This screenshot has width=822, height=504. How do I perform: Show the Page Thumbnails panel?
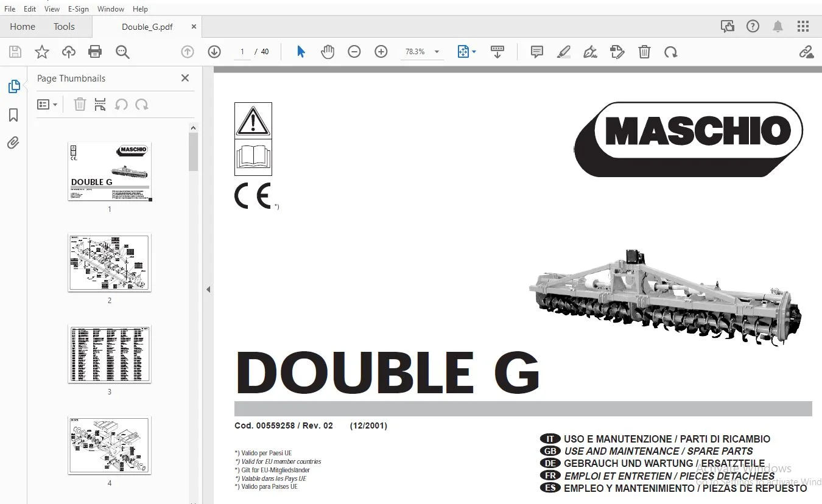(x=14, y=86)
